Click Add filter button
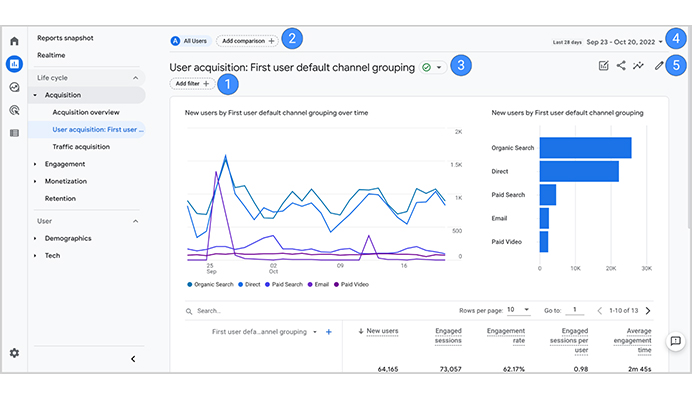Image resolution: width=692 pixels, height=399 pixels. click(x=192, y=83)
